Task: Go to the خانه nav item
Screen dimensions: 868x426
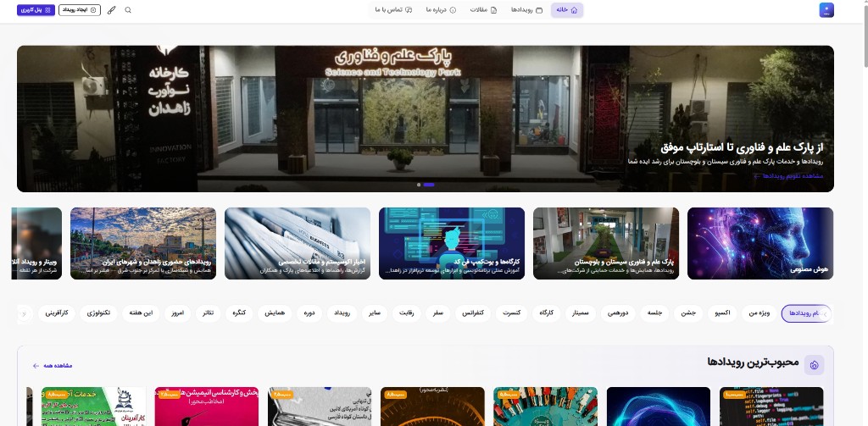Action: click(x=567, y=10)
